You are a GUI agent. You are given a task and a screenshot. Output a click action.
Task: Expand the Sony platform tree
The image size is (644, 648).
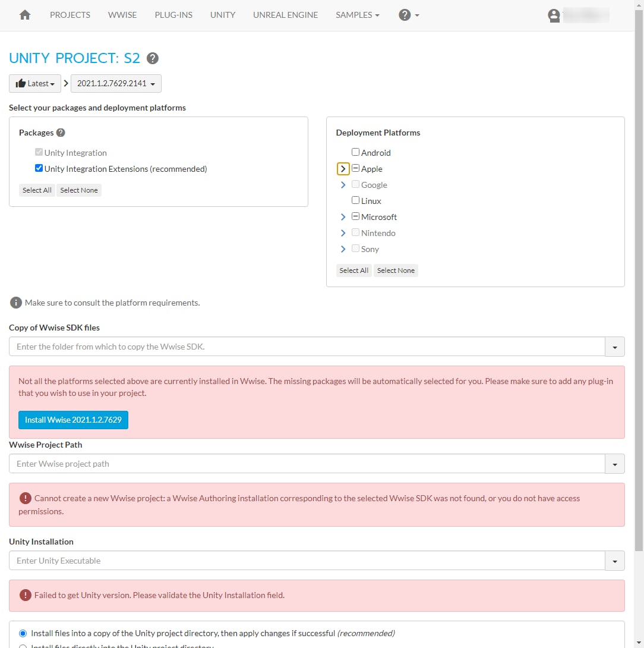(x=343, y=249)
